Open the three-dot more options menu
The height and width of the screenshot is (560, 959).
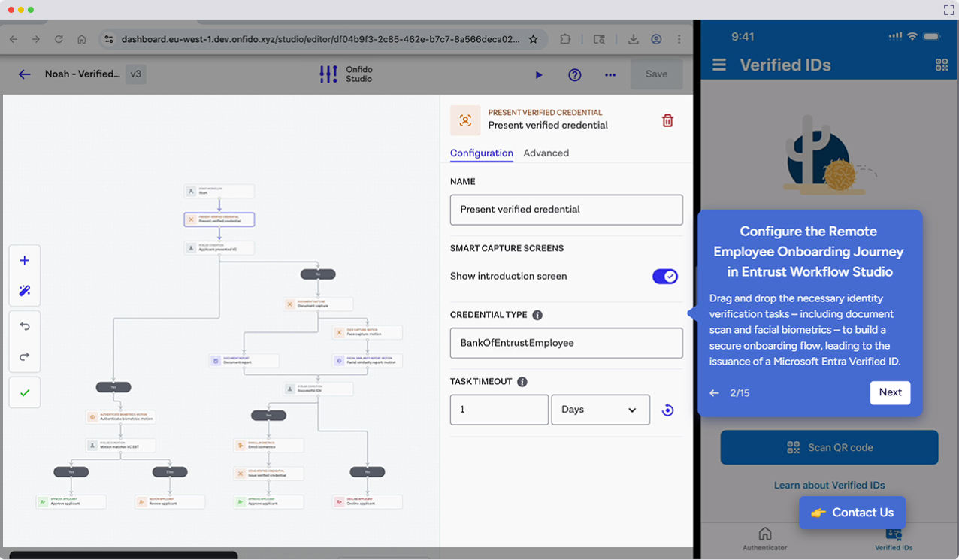pos(610,75)
